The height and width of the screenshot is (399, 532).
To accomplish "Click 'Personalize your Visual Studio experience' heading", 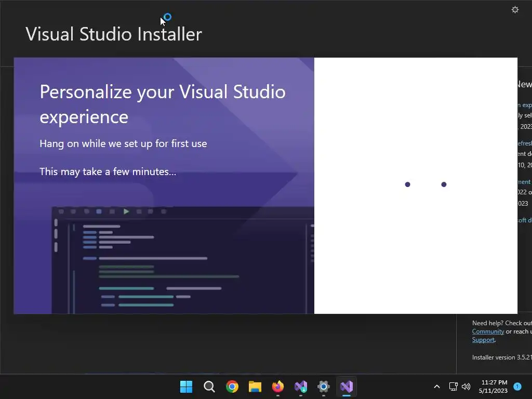I will pyautogui.click(x=163, y=104).
